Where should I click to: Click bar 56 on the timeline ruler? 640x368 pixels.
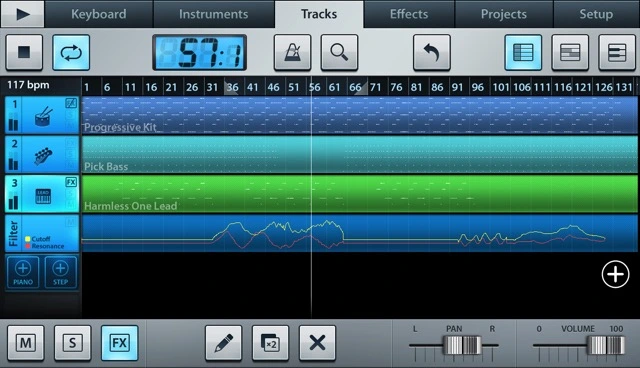pos(315,87)
